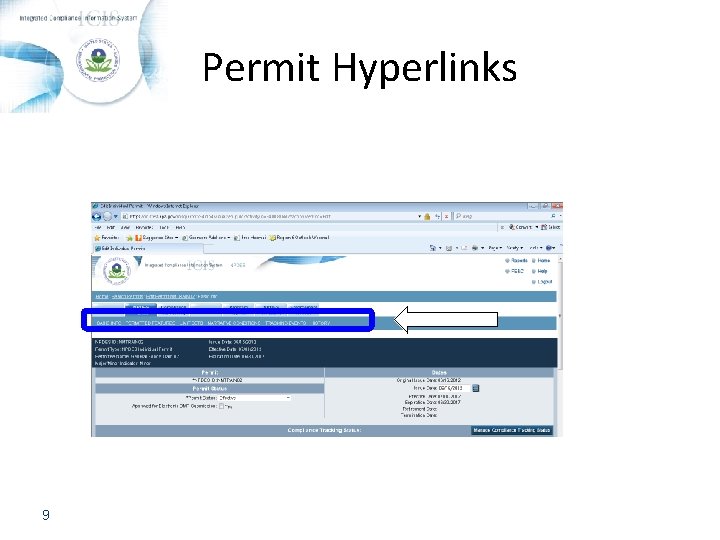Open the Edit menu
This screenshot has height=540, width=720.
pyautogui.click(x=111, y=227)
